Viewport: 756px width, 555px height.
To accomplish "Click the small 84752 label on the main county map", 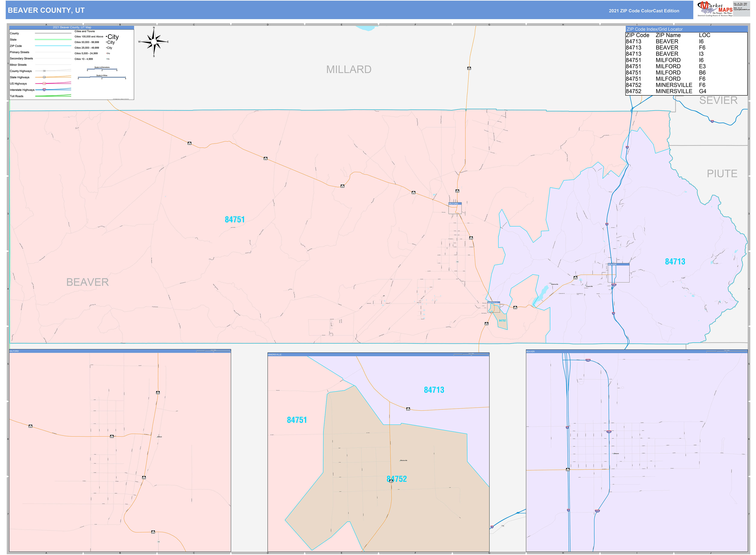I will pos(502,320).
